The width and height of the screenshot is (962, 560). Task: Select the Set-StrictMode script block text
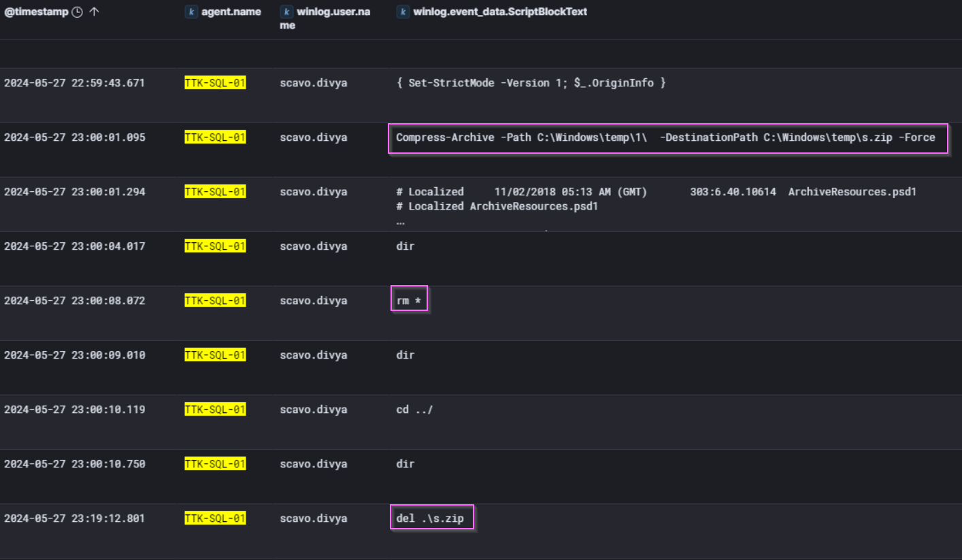tap(531, 83)
